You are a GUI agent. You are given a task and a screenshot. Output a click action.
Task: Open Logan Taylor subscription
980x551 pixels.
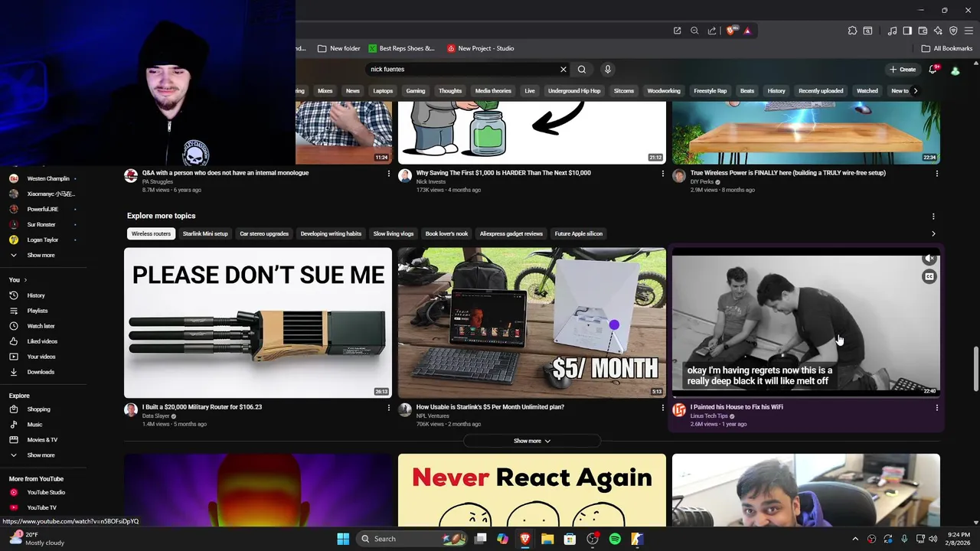(43, 240)
